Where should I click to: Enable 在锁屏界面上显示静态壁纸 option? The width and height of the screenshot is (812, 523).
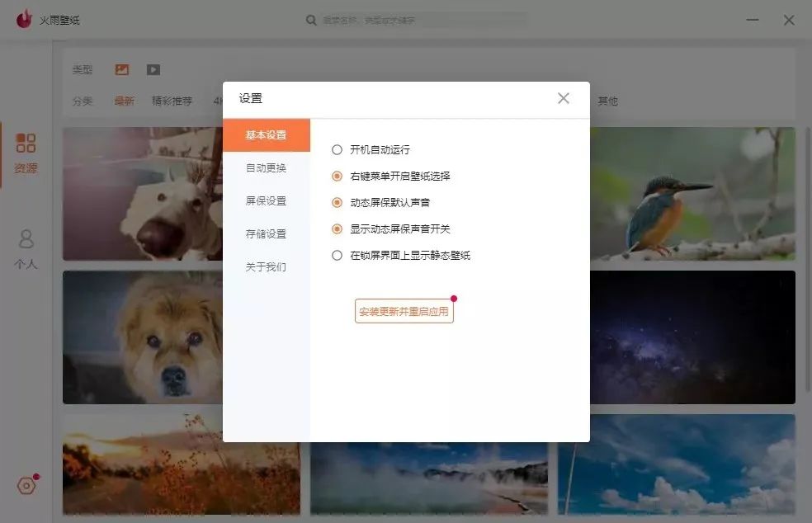point(338,255)
